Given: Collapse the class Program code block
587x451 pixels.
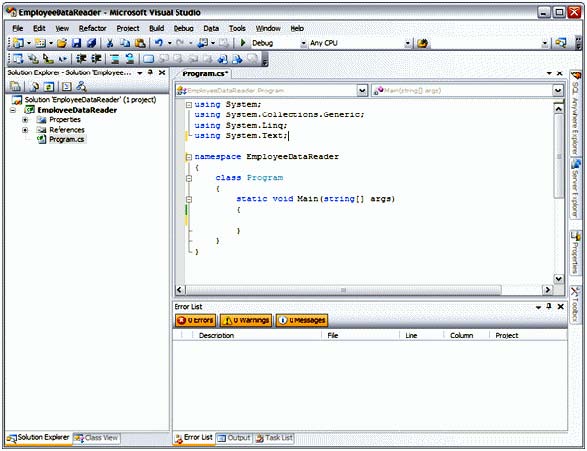Looking at the screenshot, I should coord(189,178).
